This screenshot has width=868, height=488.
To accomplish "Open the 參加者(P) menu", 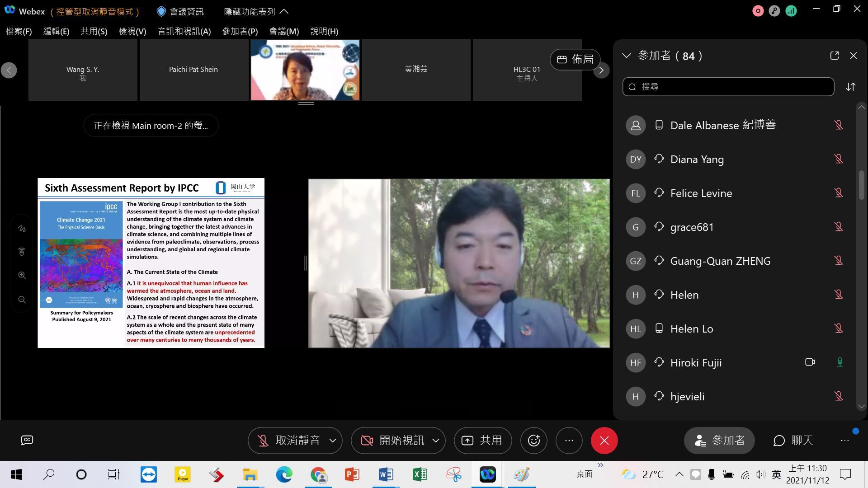I will 240,31.
